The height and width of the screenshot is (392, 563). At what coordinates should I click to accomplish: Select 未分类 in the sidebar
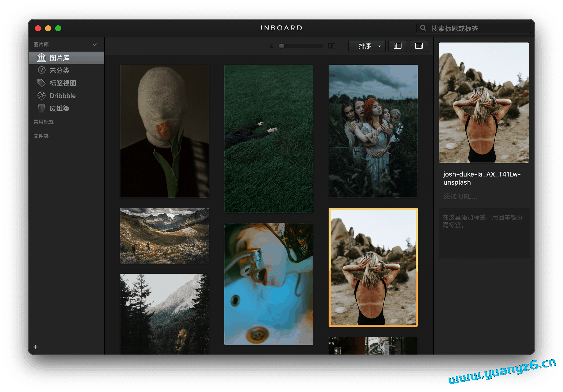pyautogui.click(x=59, y=70)
